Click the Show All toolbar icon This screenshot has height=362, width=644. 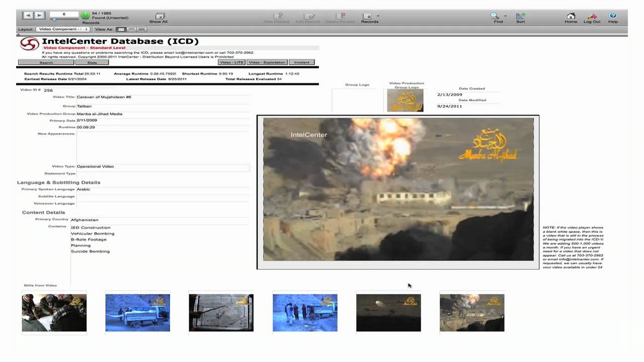(x=159, y=16)
